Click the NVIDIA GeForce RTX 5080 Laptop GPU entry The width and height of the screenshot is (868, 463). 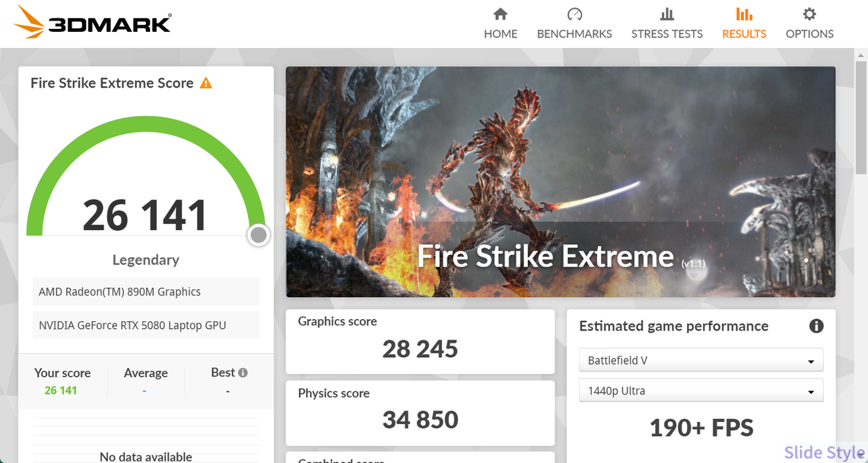pyautogui.click(x=145, y=325)
